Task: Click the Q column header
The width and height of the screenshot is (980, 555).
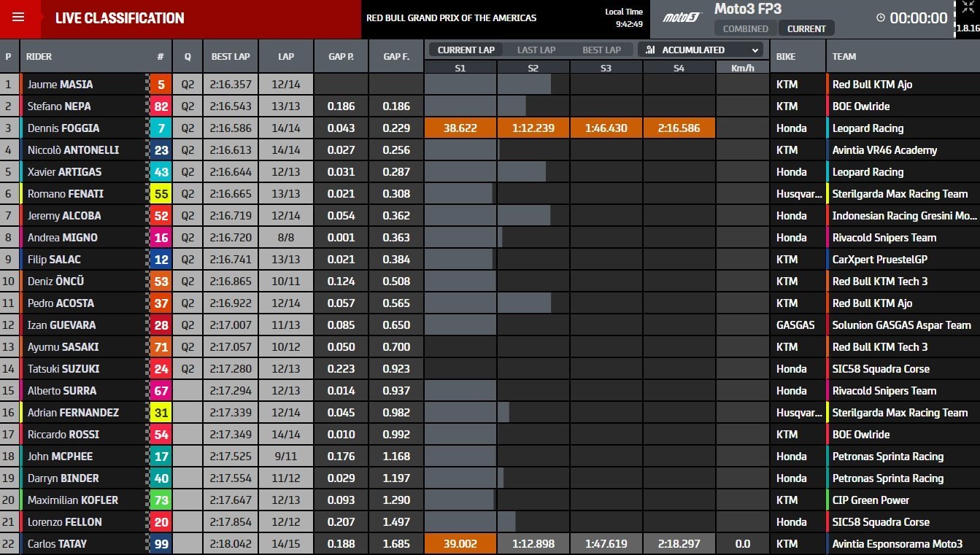Action: tap(188, 56)
